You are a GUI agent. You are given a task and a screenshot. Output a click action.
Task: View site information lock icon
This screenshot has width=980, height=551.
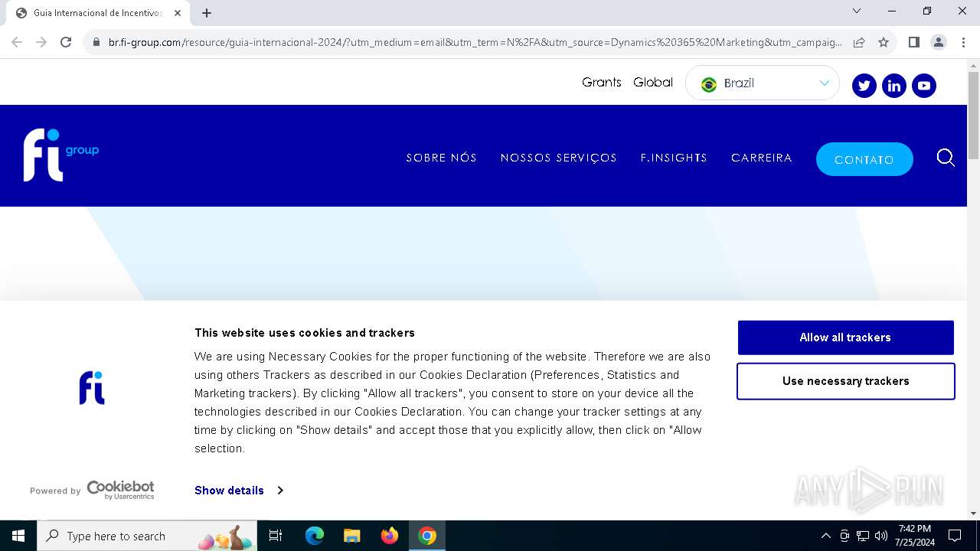pos(96,42)
